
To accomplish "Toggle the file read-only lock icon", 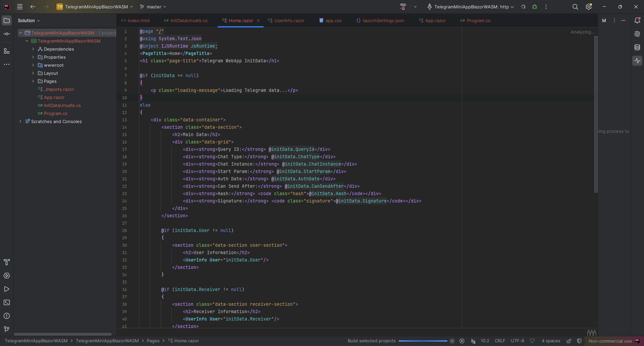I will pos(568,341).
